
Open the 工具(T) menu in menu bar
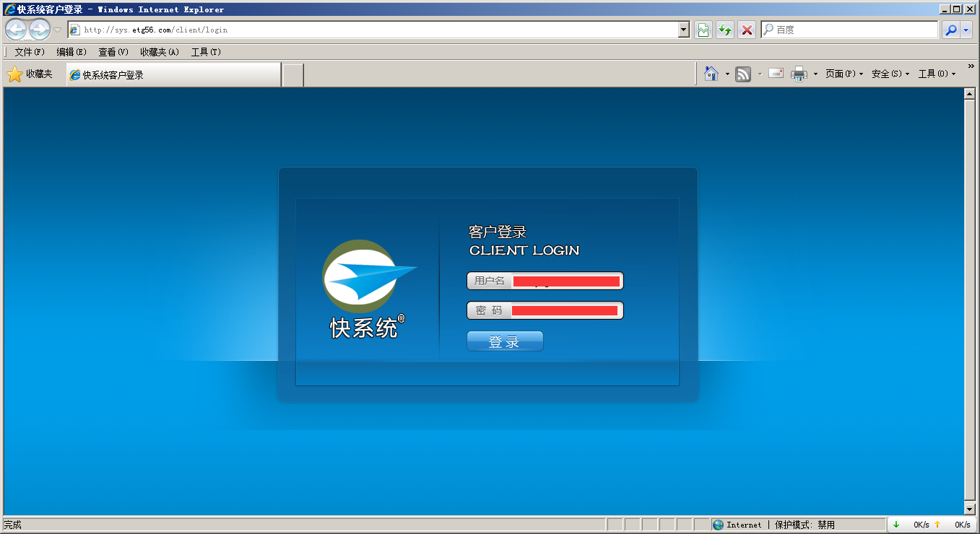[206, 52]
